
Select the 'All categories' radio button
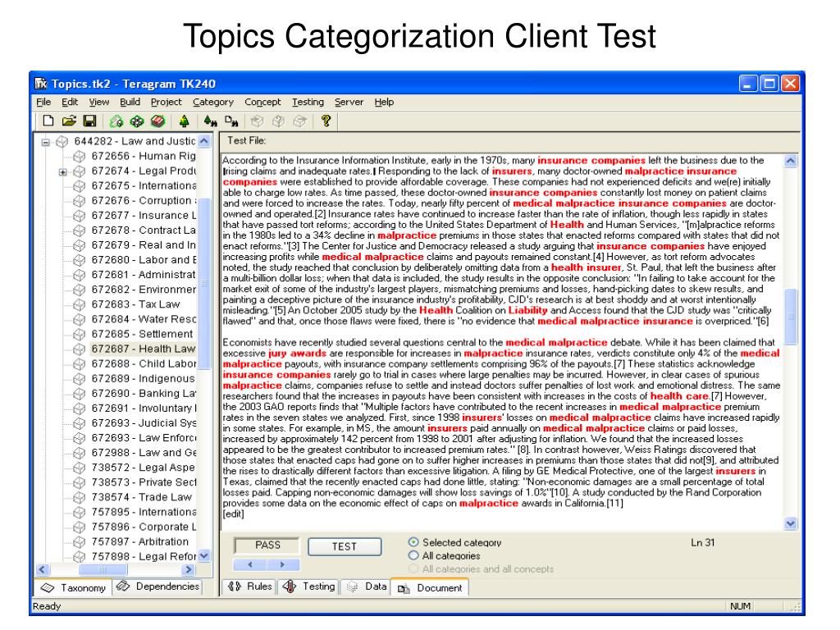[x=413, y=555]
